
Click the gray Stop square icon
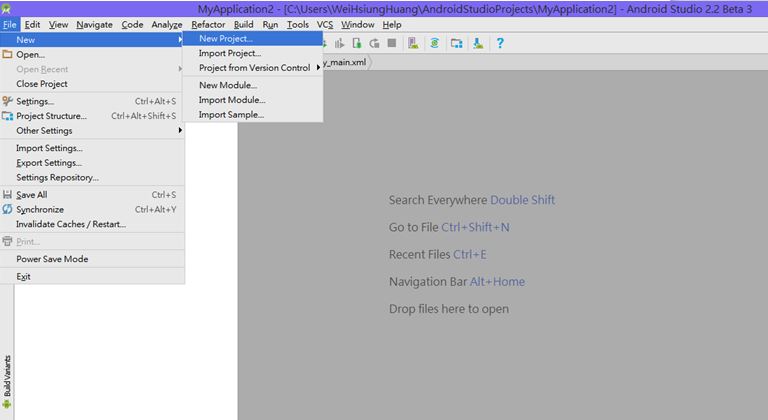[x=392, y=43]
